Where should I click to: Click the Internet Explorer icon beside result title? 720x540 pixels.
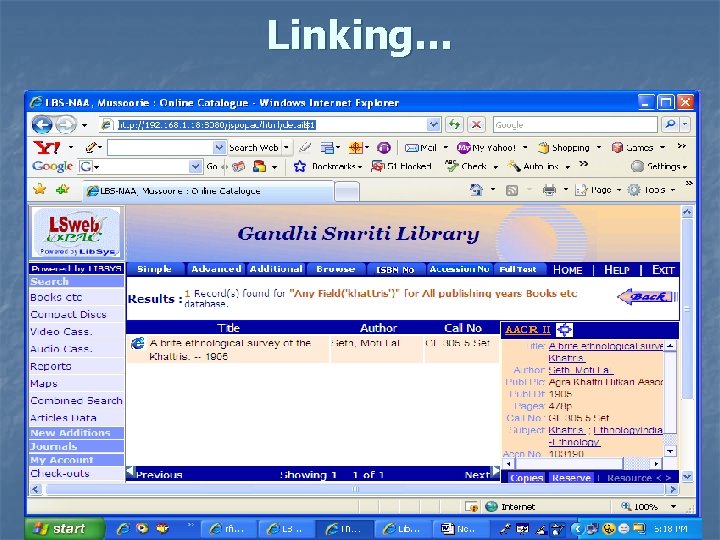137,343
